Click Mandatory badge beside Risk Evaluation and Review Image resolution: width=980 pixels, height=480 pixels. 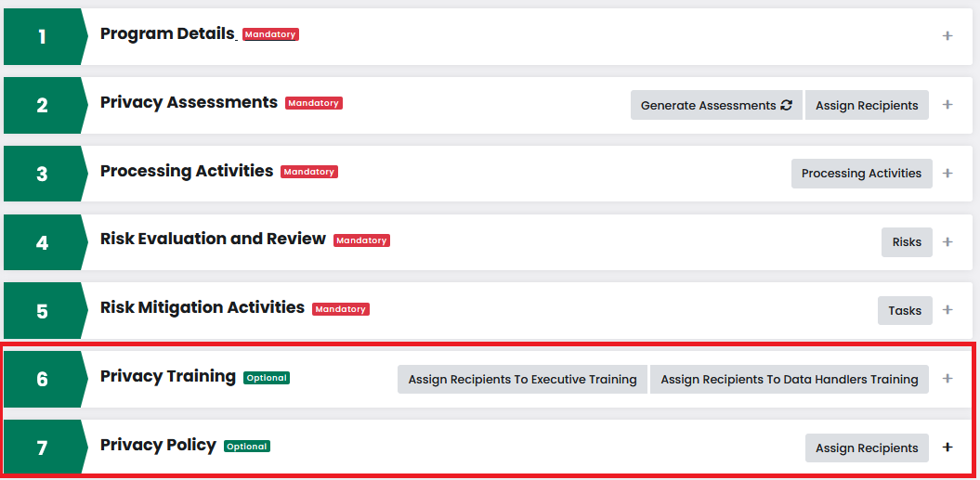click(x=362, y=240)
